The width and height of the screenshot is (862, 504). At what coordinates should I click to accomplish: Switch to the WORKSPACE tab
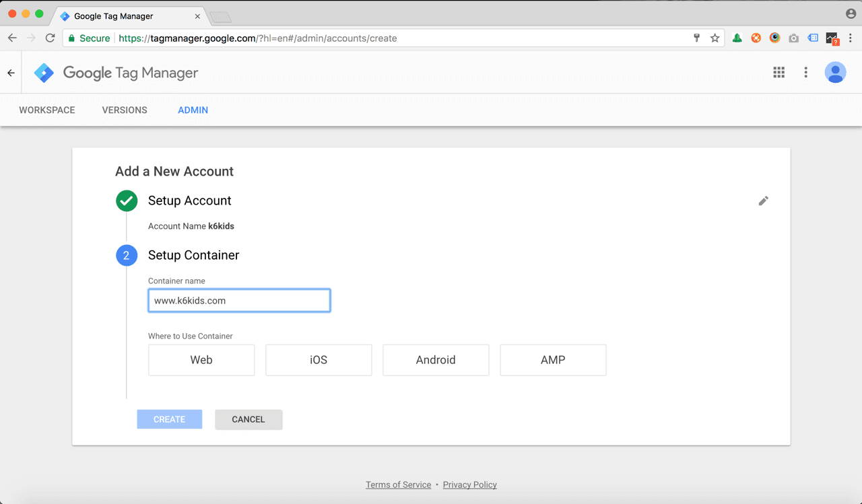coord(47,110)
